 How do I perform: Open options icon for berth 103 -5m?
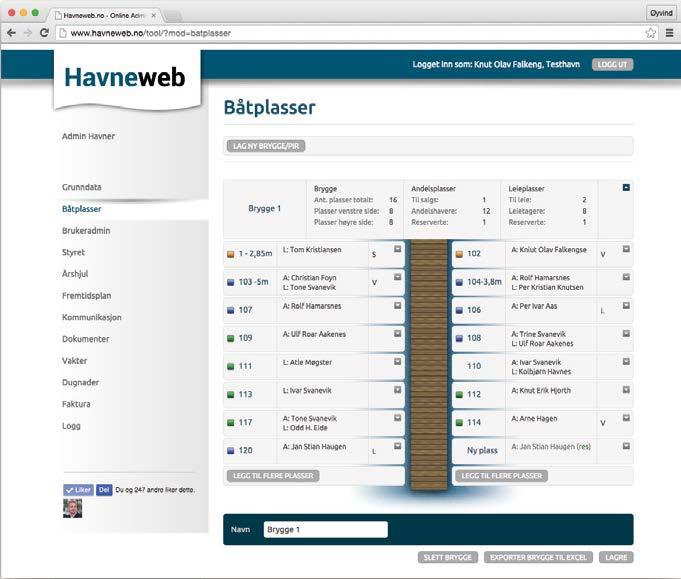pos(397,277)
